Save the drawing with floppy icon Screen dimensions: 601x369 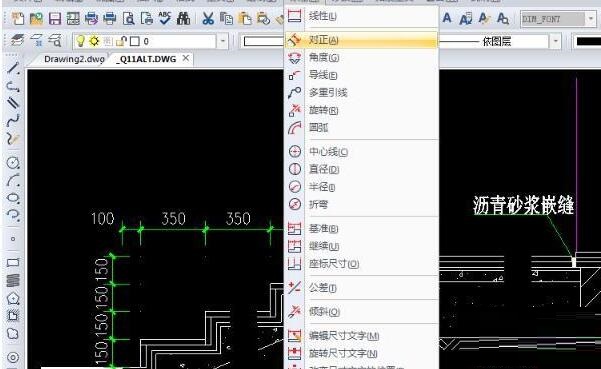(54, 18)
